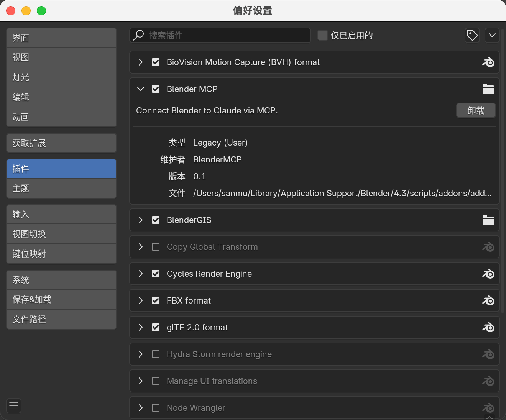Image resolution: width=506 pixels, height=420 pixels.
Task: Disable the Cycles Render Engine checkbox
Action: (x=156, y=274)
